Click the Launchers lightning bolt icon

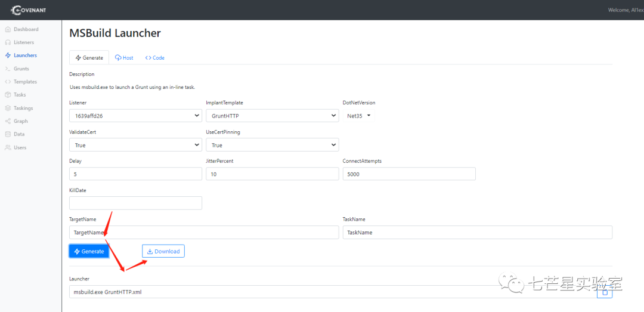(8, 55)
